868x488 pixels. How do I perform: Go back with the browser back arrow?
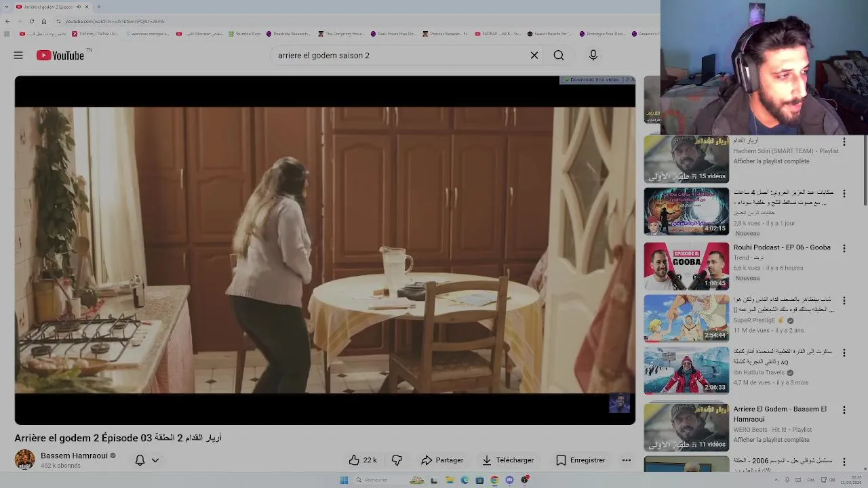click(x=7, y=21)
